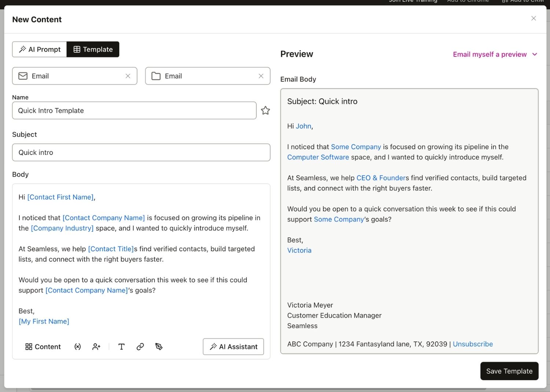
Task: Close the New Content dialog
Action: coord(533,18)
